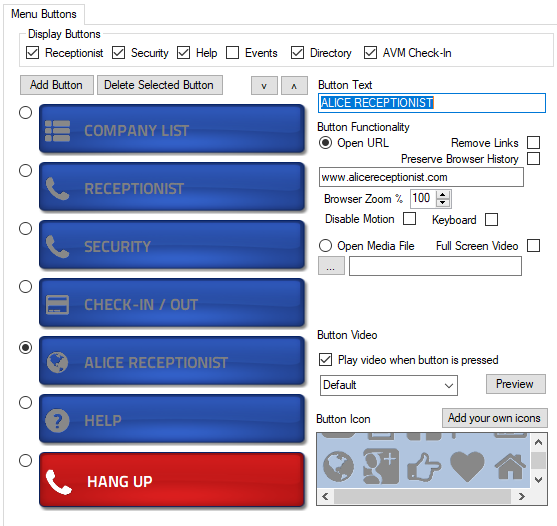
Task: Open the Default button video dropdown
Action: point(389,385)
